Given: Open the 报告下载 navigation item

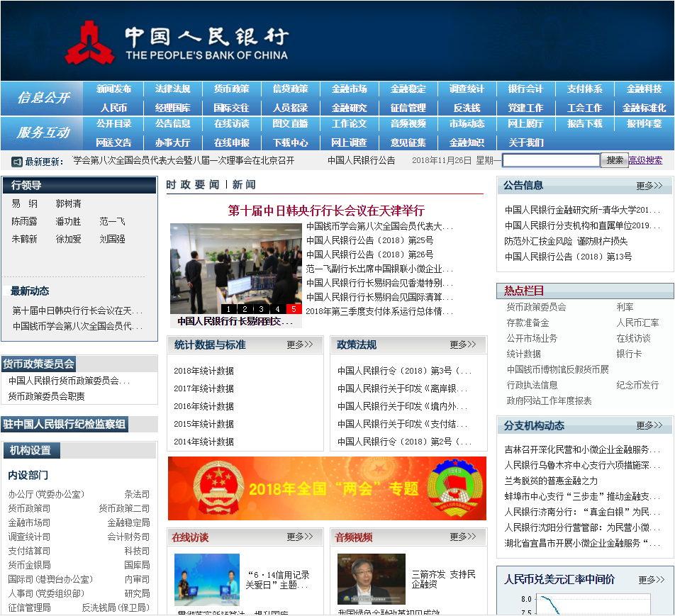Looking at the screenshot, I should pos(584,124).
